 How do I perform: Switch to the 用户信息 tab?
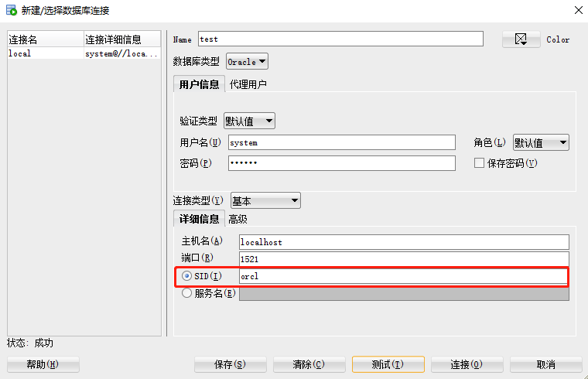[x=199, y=84]
